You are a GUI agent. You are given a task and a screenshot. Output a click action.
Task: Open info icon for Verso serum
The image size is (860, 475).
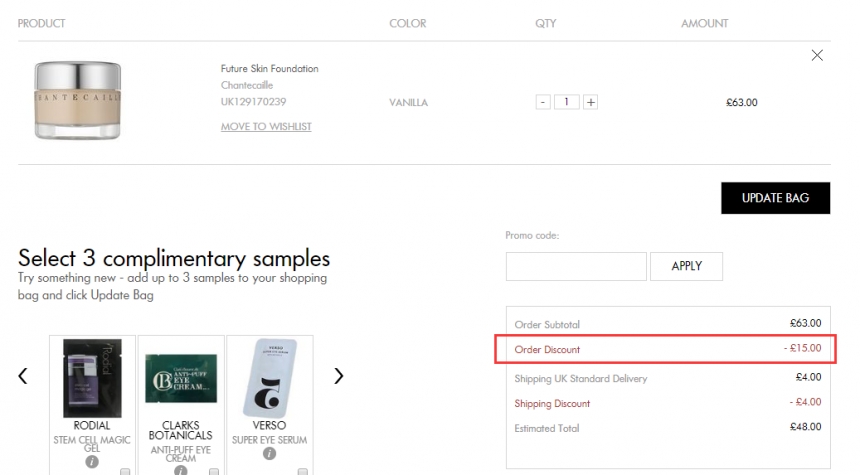click(x=269, y=453)
